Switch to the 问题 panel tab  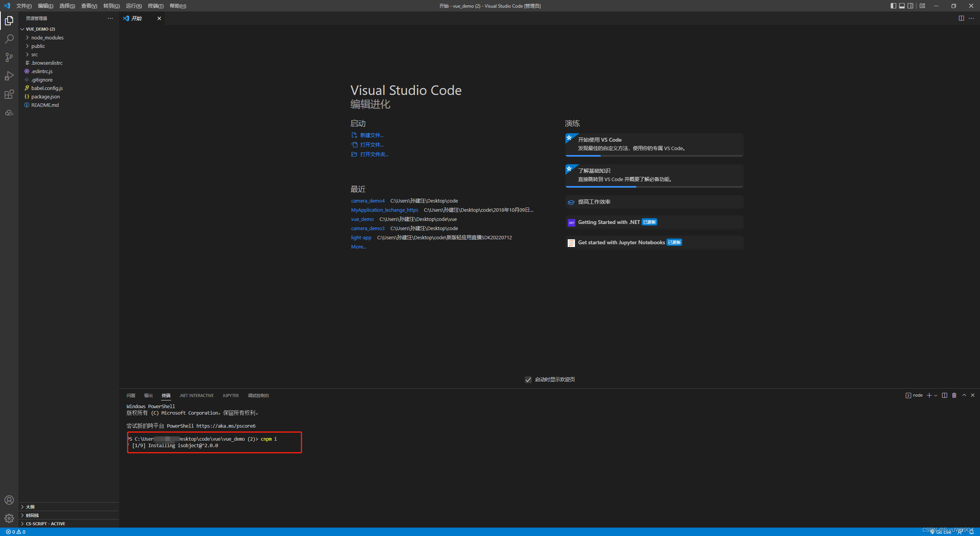coord(131,395)
